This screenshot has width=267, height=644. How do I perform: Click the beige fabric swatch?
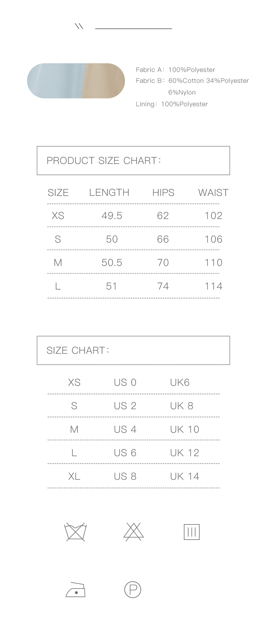104,81
